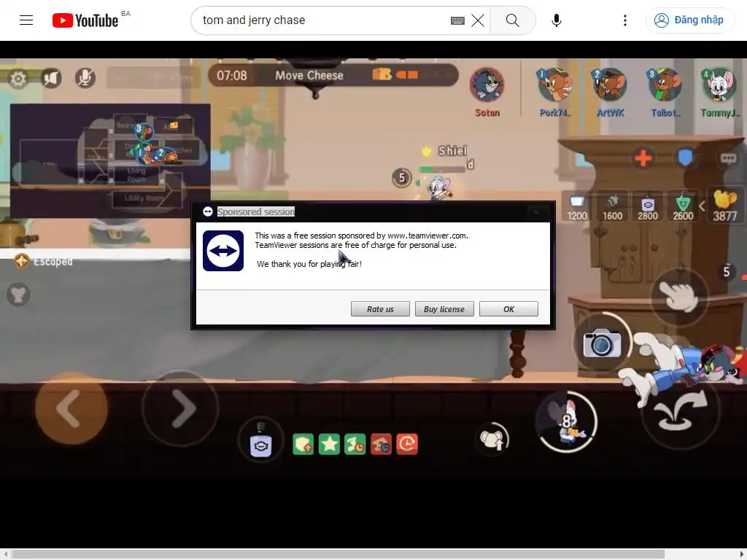The height and width of the screenshot is (560, 747).
Task: Open the YouTube three-dot settings menu
Action: pyautogui.click(x=625, y=20)
